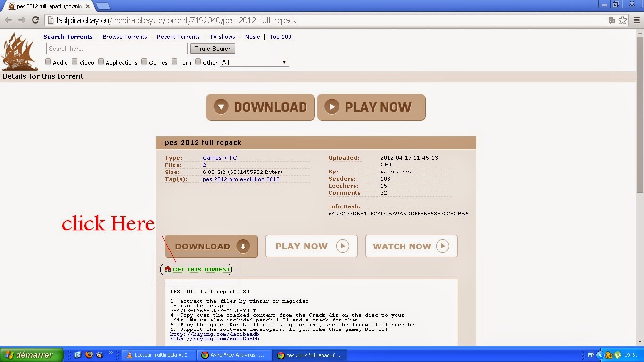Screen dimensions: 644x362
Task: Open the bayimg.com/daOiGaADB link
Action: coord(215,339)
